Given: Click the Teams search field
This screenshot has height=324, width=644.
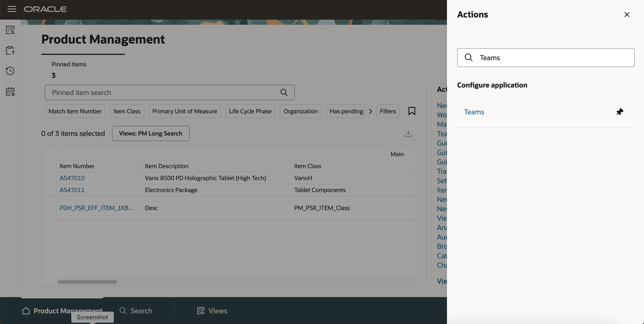Looking at the screenshot, I should 546,58.
